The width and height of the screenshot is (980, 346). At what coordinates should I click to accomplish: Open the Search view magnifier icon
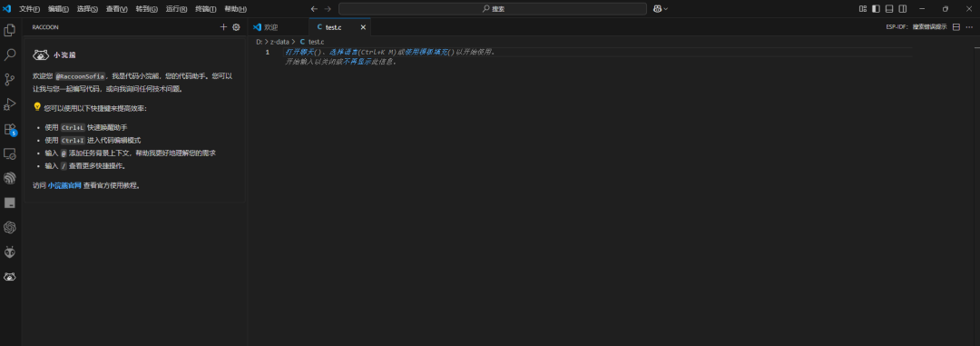[x=9, y=55]
